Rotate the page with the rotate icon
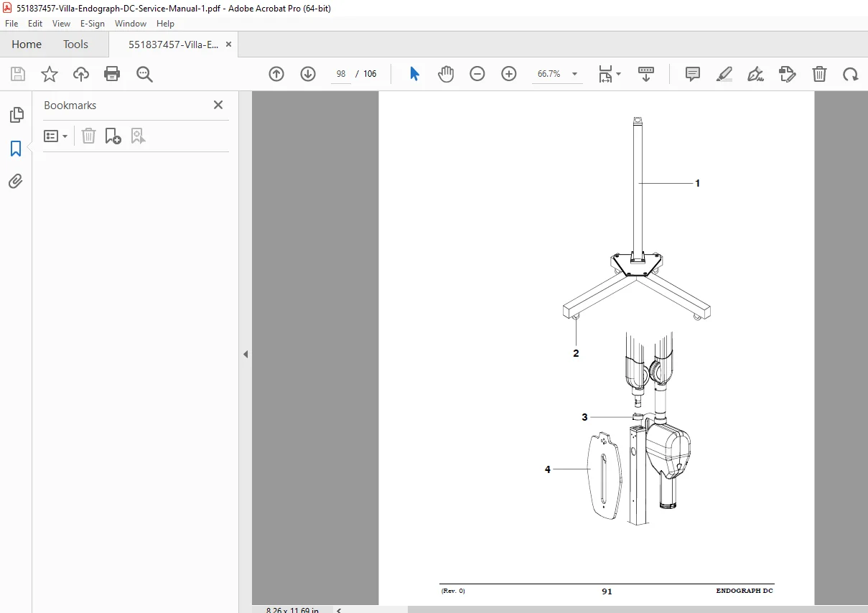The height and width of the screenshot is (613, 868). click(x=851, y=74)
